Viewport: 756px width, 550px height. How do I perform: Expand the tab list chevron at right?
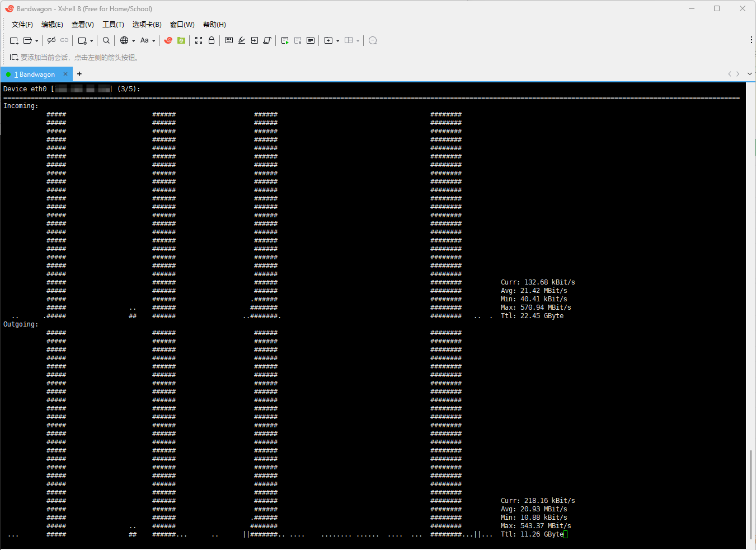pyautogui.click(x=750, y=74)
